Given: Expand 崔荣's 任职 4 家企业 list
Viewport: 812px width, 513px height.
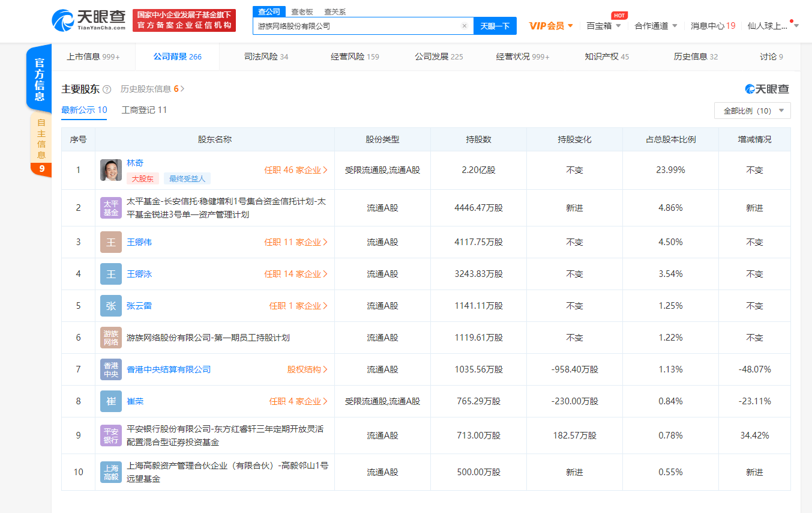Looking at the screenshot, I should point(298,401).
